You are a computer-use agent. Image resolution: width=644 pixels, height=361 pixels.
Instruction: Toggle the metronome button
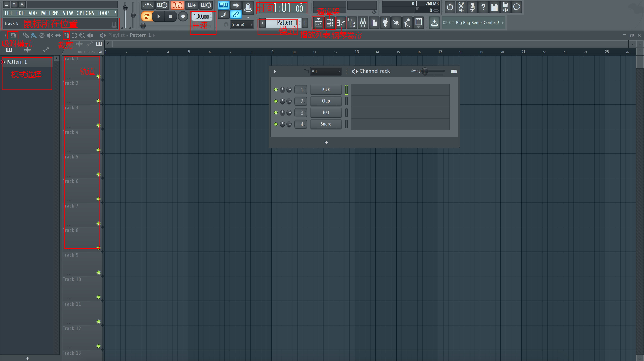click(148, 5)
